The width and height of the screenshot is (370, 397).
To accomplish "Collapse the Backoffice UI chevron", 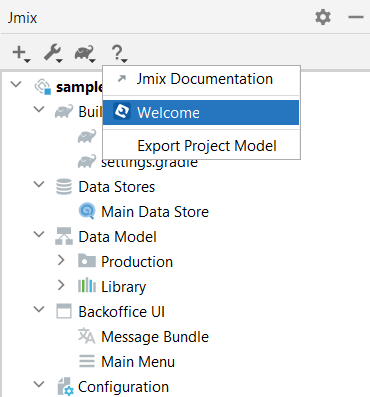I will point(39,309).
